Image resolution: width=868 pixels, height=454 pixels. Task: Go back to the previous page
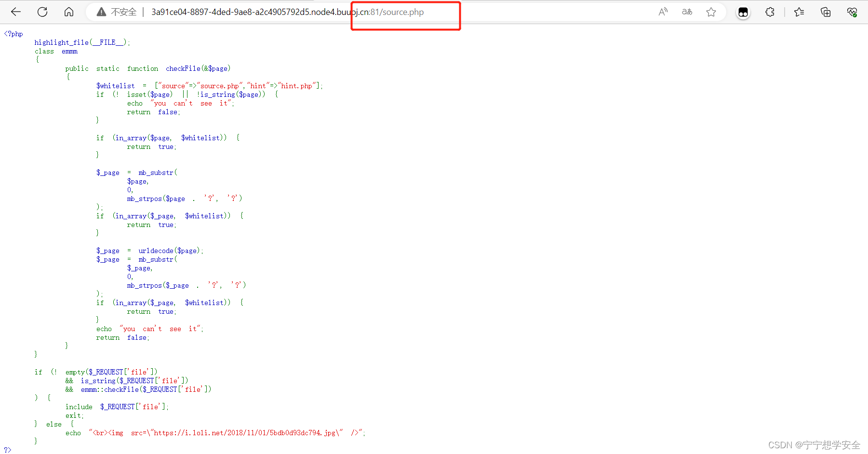click(x=16, y=12)
